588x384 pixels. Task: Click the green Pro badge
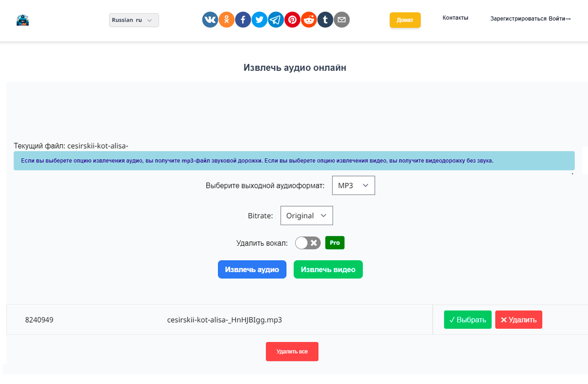(x=335, y=243)
